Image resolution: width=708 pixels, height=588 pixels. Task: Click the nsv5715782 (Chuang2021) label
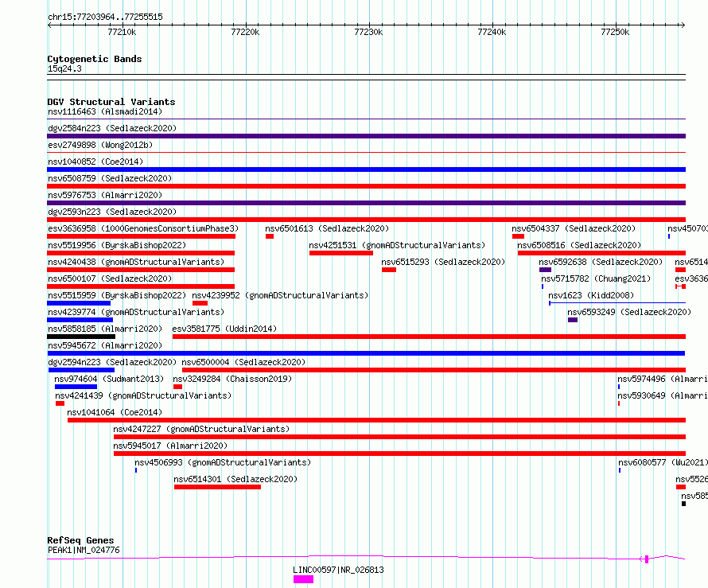596,278
